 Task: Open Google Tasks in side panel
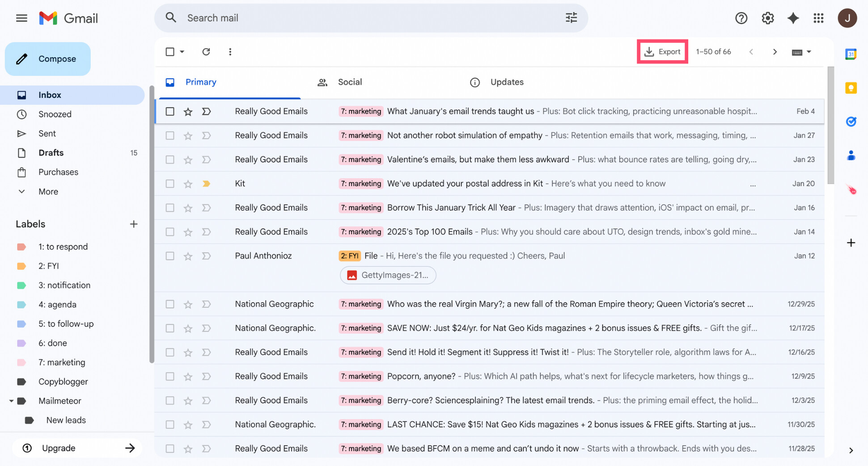[851, 121]
